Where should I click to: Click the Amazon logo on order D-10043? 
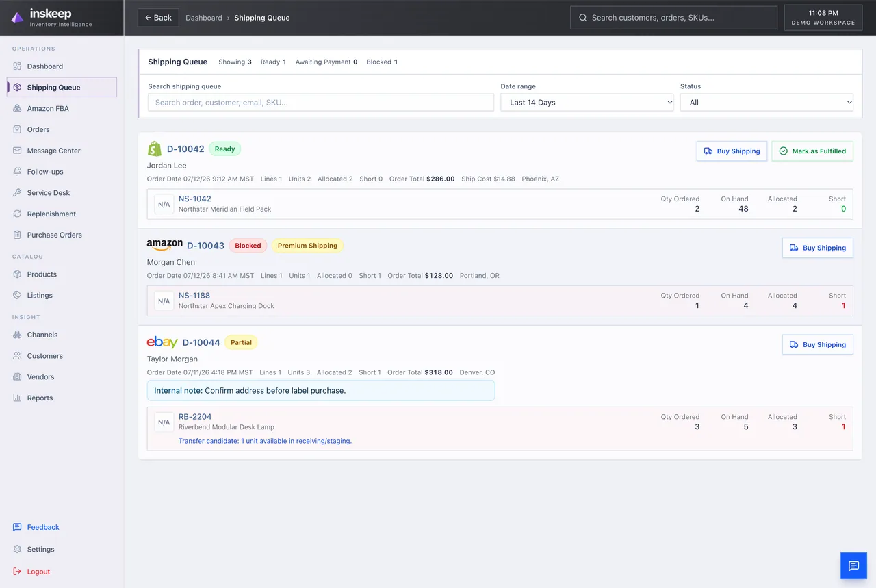164,245
